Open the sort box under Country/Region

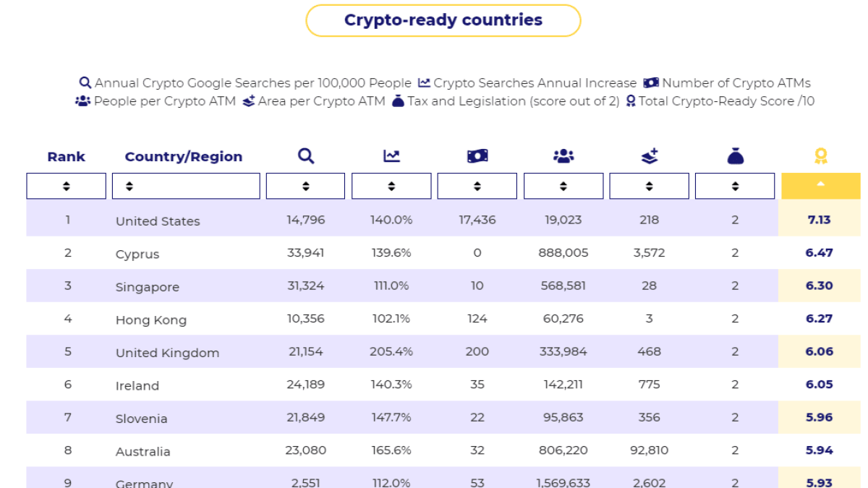(x=186, y=186)
